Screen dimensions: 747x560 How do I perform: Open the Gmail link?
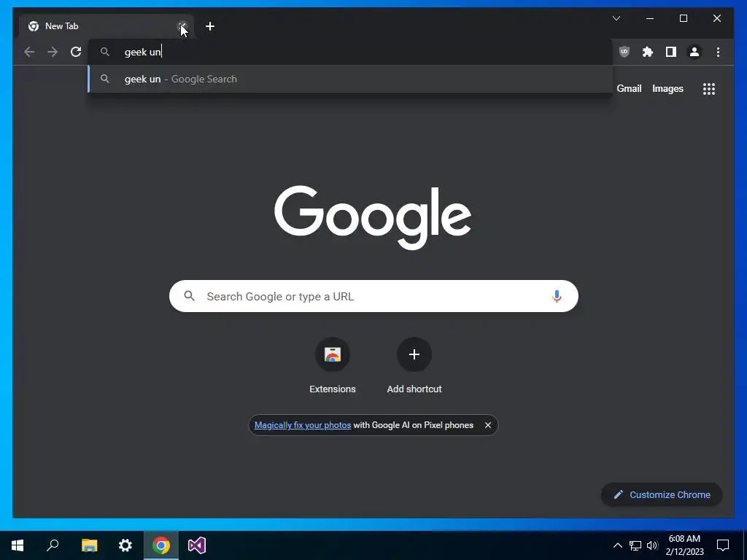pos(629,88)
